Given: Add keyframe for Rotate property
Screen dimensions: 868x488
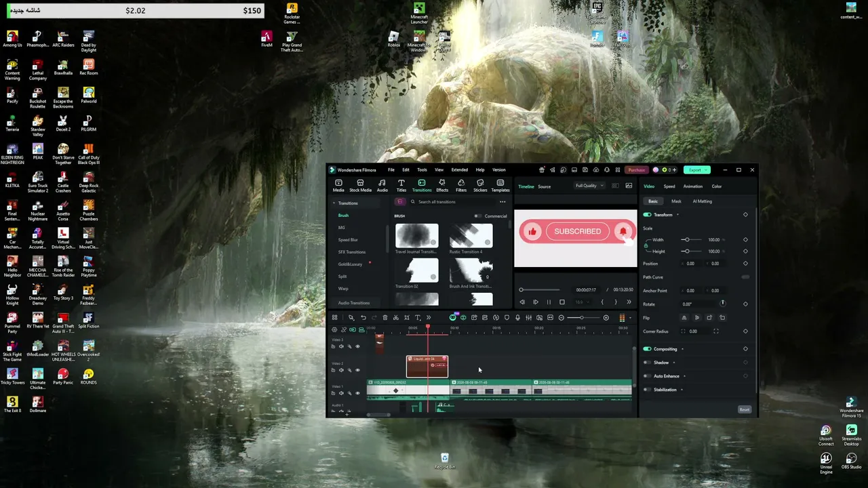Looking at the screenshot, I should coord(745,304).
